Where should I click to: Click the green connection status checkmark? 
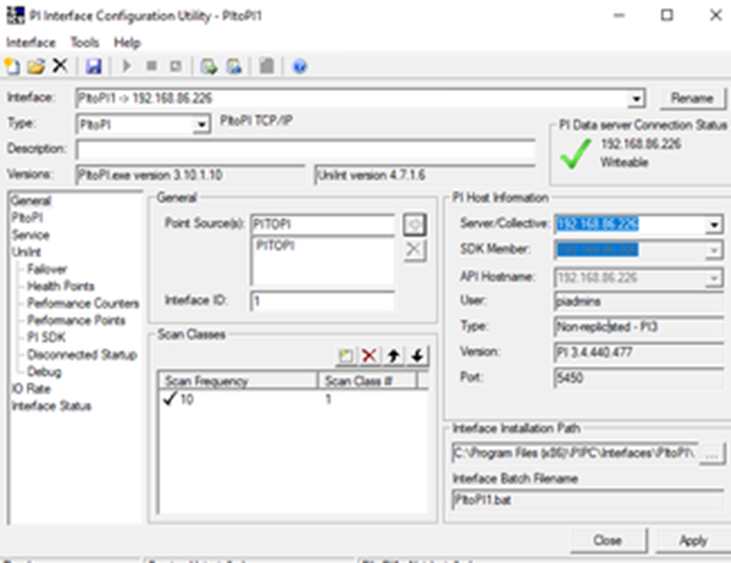click(x=576, y=154)
